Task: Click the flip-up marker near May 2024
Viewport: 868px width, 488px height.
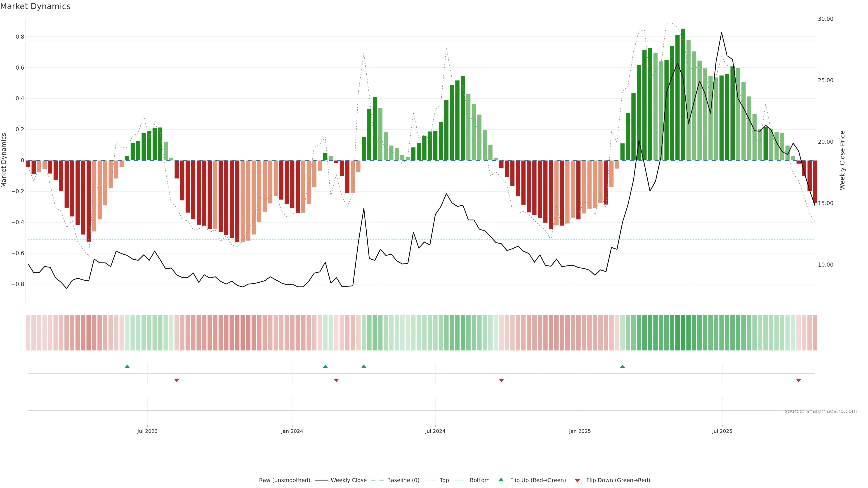Action: pyautogui.click(x=363, y=366)
